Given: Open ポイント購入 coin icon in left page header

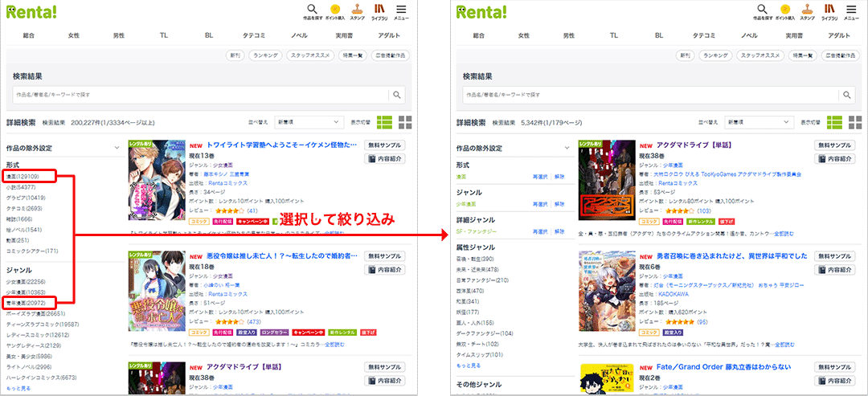Looking at the screenshot, I should pyautogui.click(x=336, y=10).
